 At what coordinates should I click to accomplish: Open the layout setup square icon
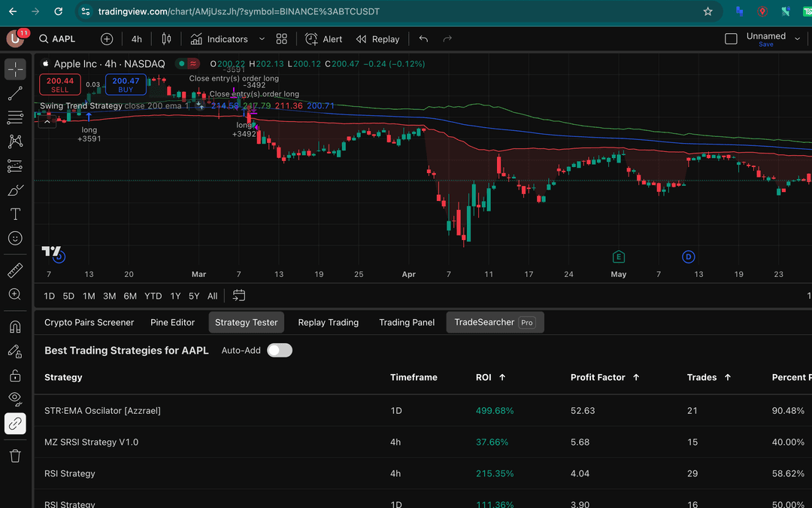pos(731,39)
